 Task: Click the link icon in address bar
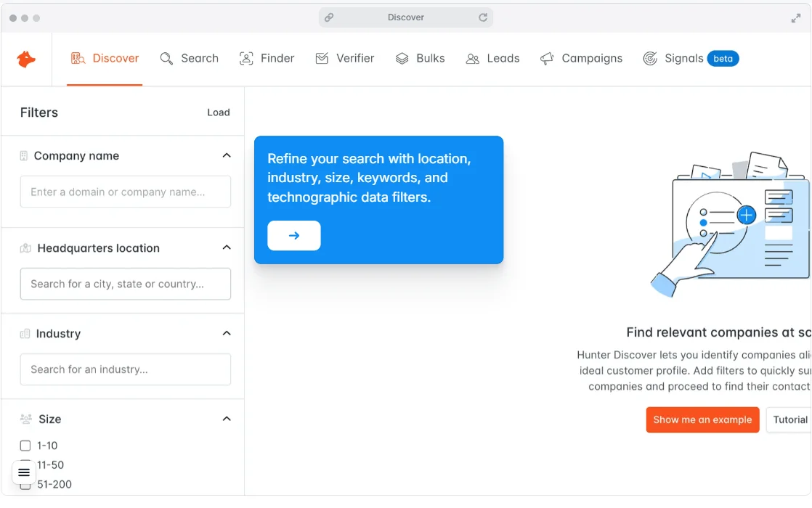click(x=329, y=17)
